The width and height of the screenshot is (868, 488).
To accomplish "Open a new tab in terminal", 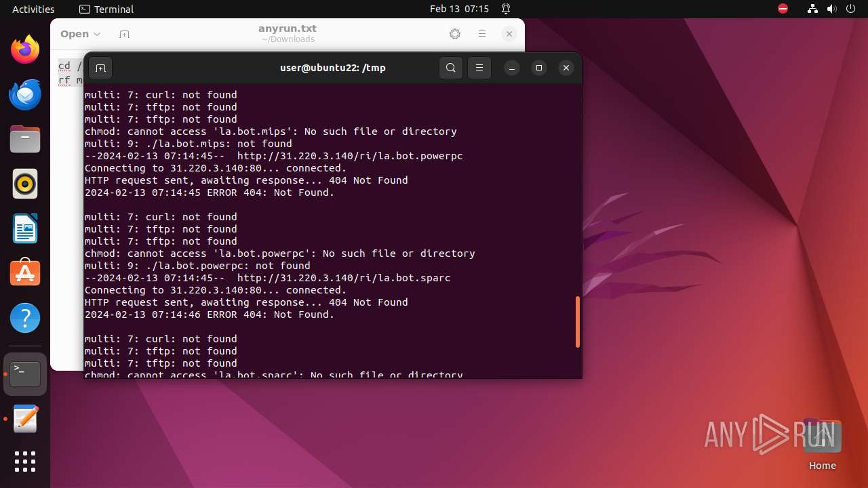I will (100, 68).
